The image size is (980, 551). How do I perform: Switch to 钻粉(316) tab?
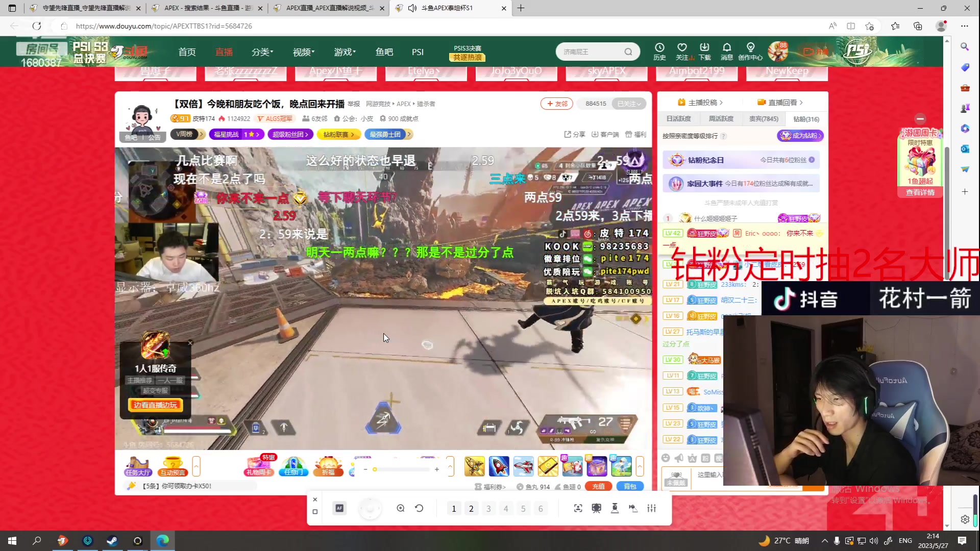click(x=806, y=119)
